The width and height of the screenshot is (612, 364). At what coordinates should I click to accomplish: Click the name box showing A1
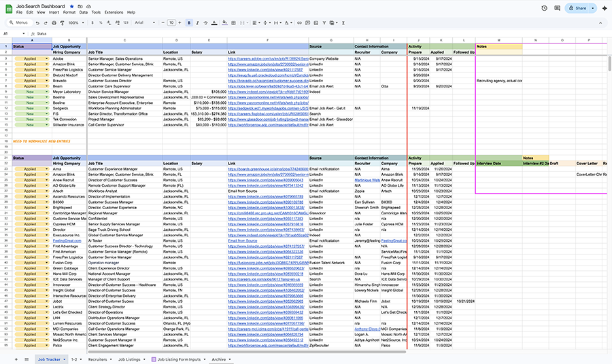[14, 33]
